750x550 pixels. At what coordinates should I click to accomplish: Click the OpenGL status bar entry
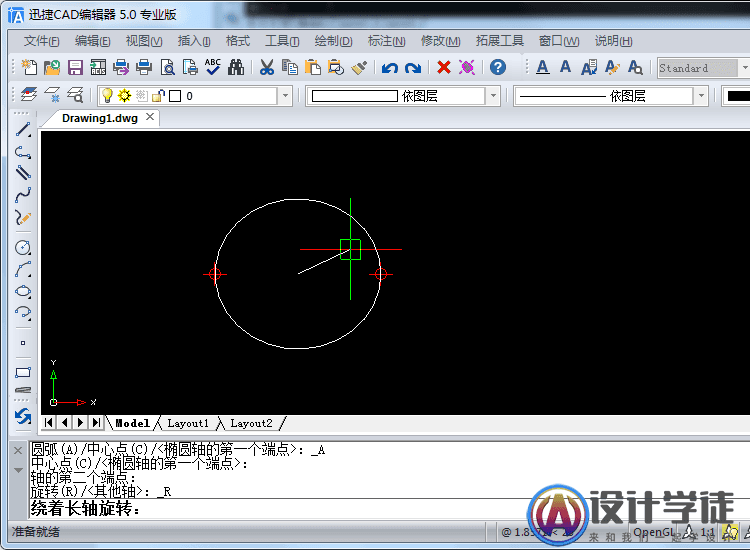[654, 532]
